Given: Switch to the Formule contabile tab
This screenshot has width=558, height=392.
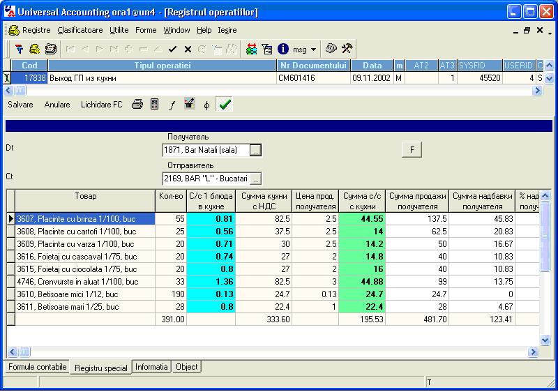Looking at the screenshot, I should tap(38, 367).
